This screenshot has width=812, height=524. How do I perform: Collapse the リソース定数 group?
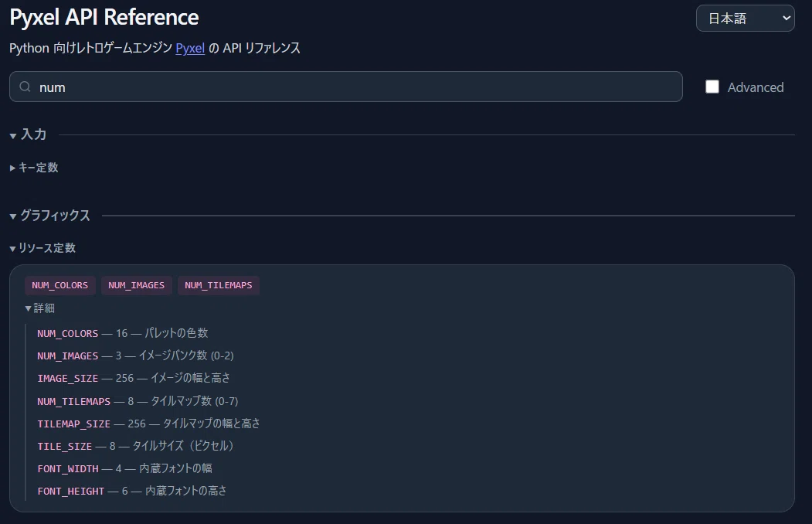click(43, 248)
